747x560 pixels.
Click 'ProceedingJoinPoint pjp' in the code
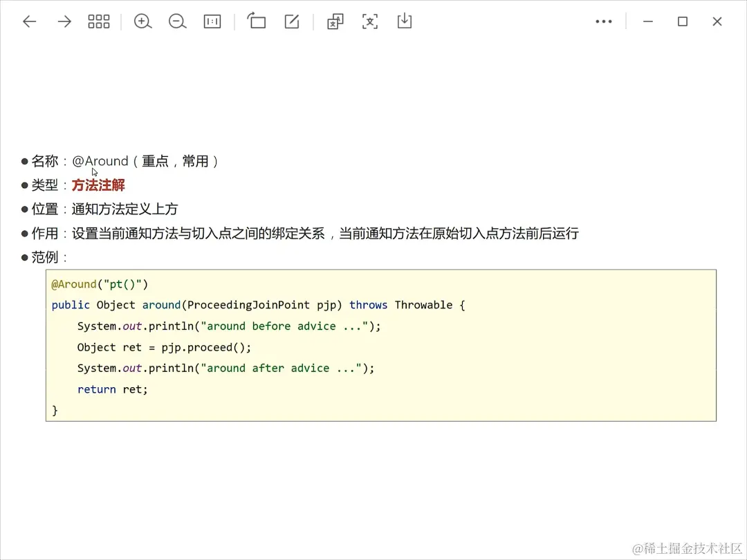262,306
